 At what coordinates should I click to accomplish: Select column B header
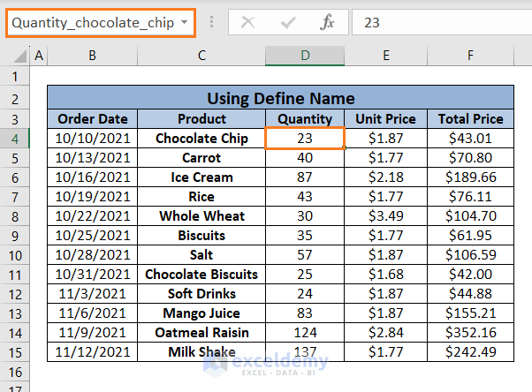pos(92,57)
